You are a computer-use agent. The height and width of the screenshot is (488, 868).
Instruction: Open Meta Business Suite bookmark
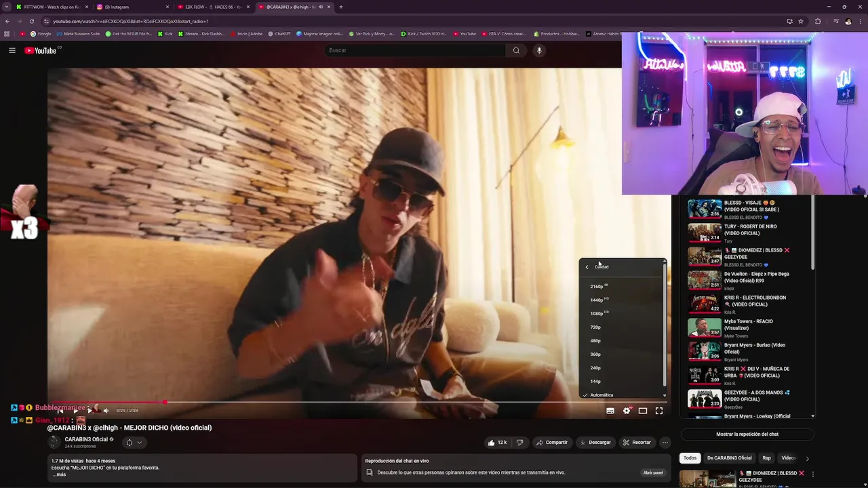pos(78,33)
